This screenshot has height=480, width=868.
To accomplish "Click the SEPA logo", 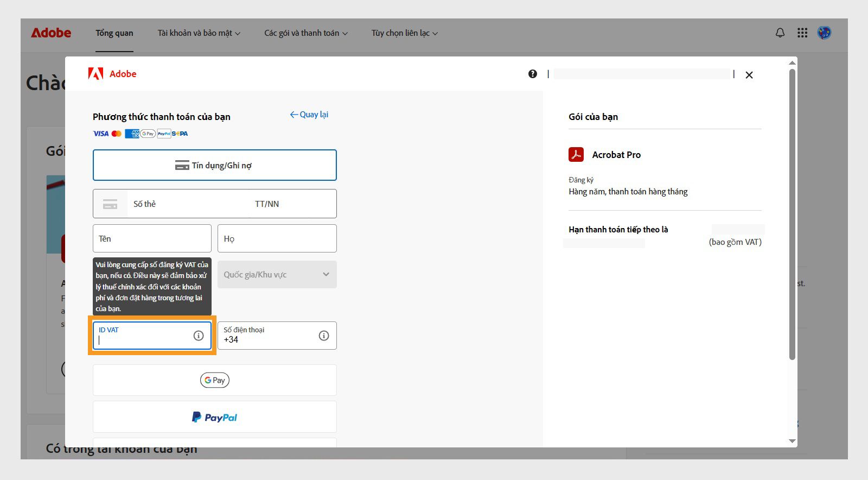I will [180, 134].
